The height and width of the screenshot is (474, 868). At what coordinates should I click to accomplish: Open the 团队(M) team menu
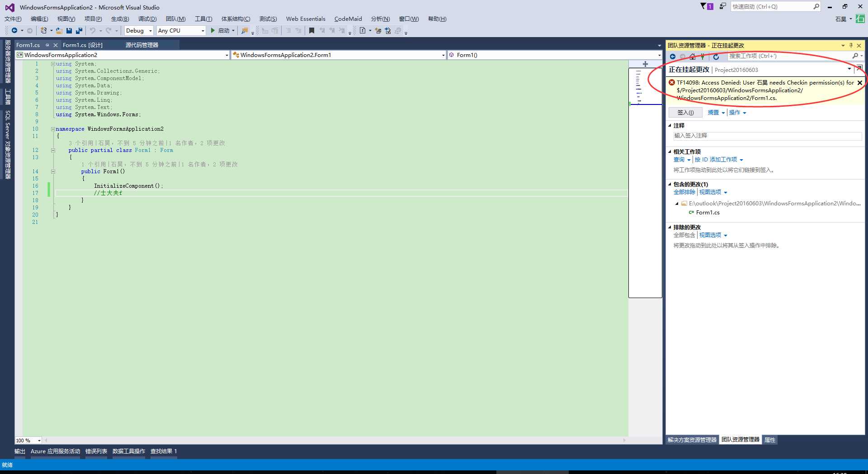(x=175, y=19)
